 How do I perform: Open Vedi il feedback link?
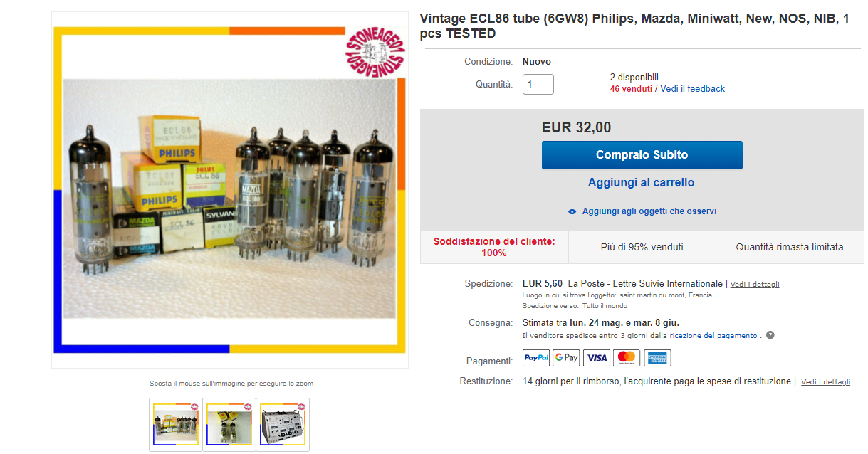point(692,89)
